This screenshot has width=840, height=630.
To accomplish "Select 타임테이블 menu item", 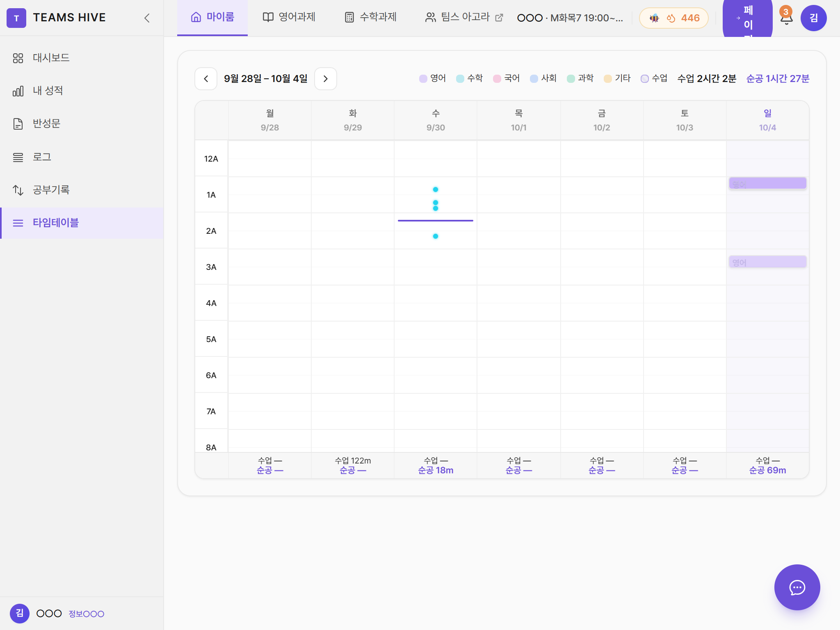I will click(x=82, y=223).
